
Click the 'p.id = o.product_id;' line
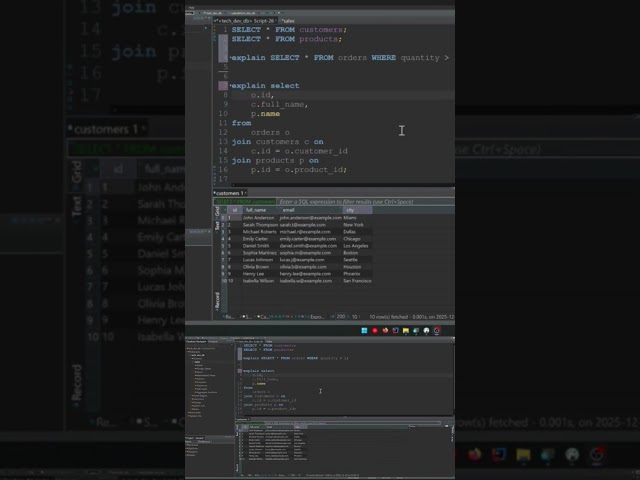tap(299, 170)
